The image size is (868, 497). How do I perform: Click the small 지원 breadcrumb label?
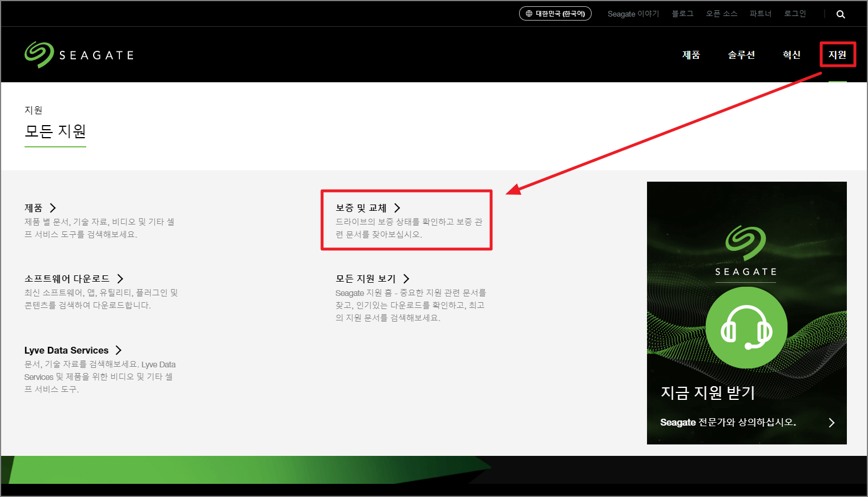pos(34,110)
